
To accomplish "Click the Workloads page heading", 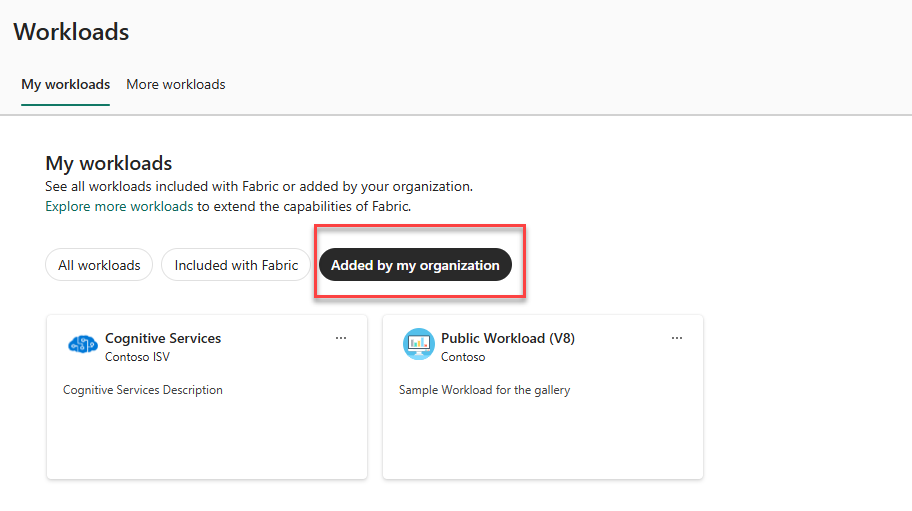I will pyautogui.click(x=71, y=32).
